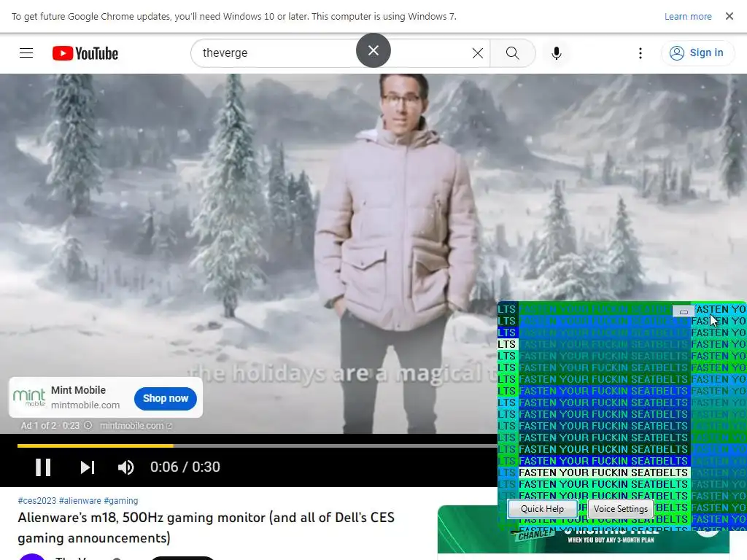The height and width of the screenshot is (560, 747).
Task: Click the Mint Mobile logo in the ad card
Action: click(29, 397)
